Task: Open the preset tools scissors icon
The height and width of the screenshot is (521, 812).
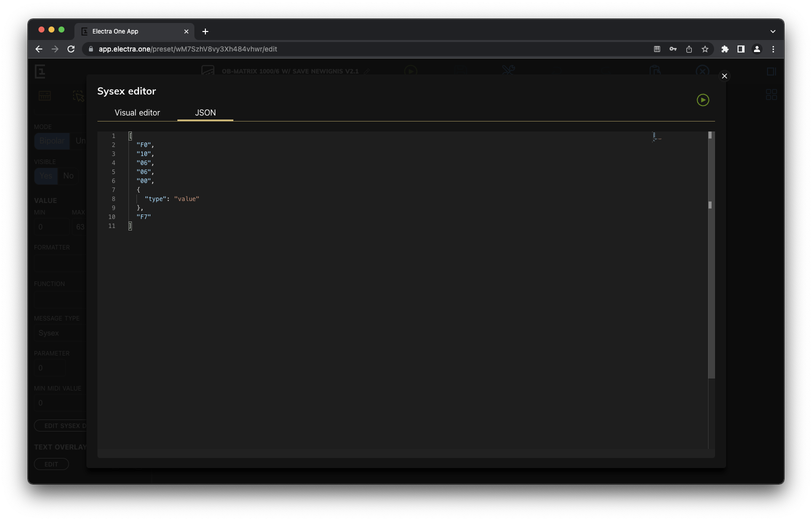Action: click(x=508, y=70)
